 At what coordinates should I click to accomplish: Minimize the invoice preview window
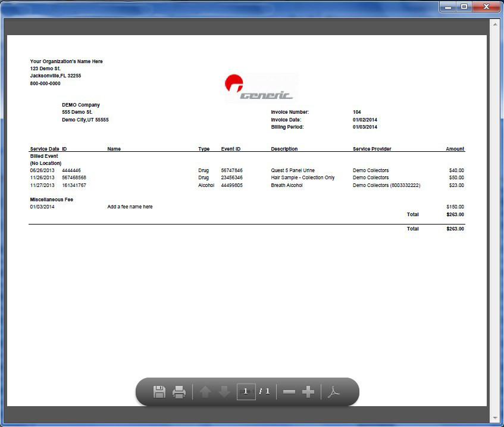click(446, 7)
